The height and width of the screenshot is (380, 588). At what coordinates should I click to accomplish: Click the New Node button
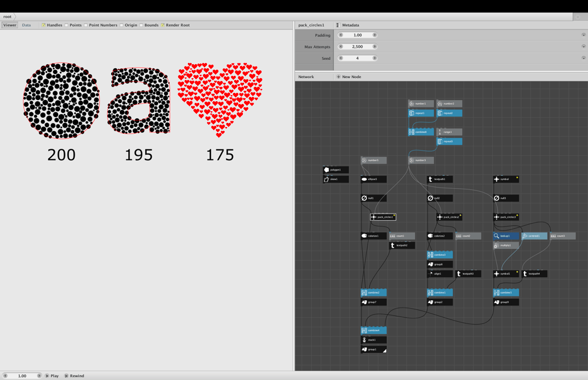tap(349, 77)
